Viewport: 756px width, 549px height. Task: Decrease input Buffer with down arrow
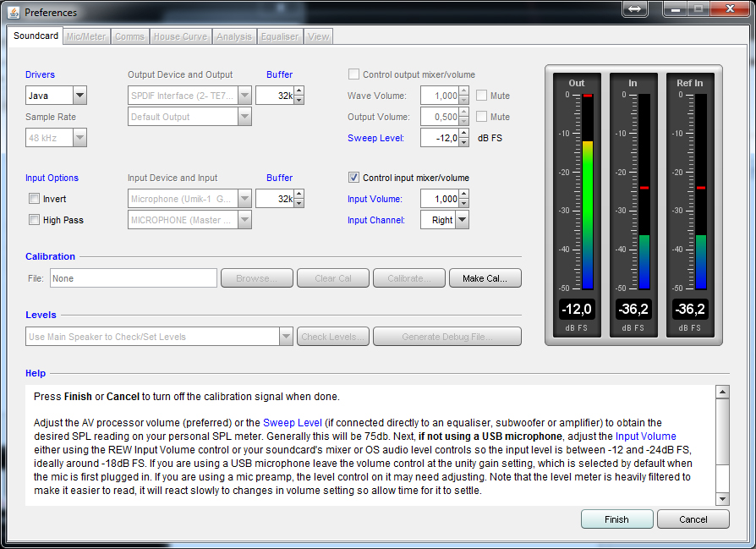pos(299,204)
